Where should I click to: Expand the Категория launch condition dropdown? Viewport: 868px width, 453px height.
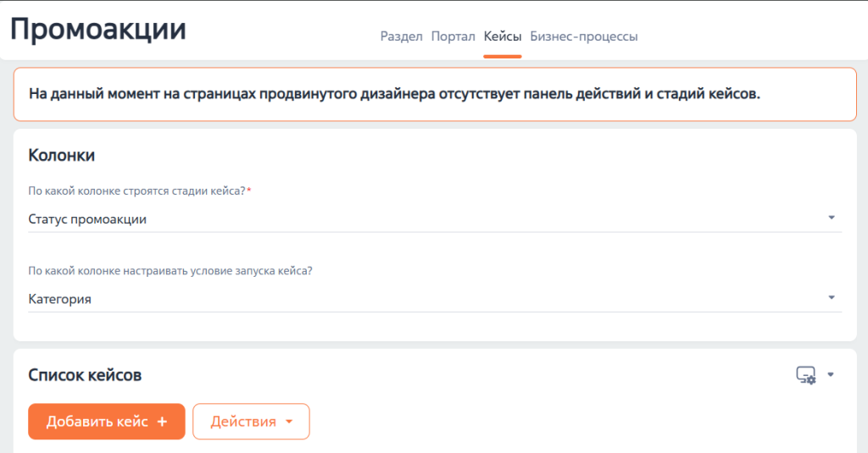point(435,299)
